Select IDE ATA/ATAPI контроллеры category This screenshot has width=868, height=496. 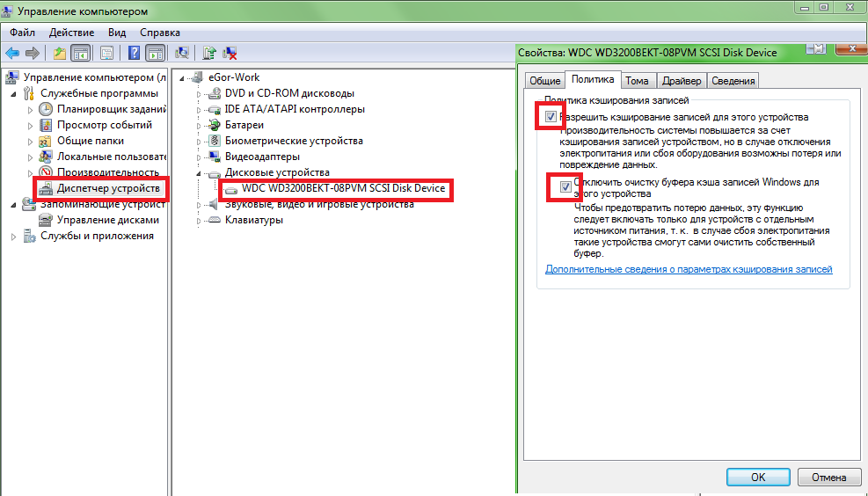(x=295, y=109)
